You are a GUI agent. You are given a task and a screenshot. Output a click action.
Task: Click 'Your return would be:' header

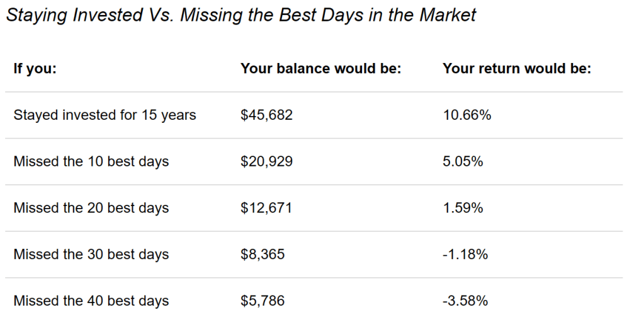pyautogui.click(x=517, y=68)
